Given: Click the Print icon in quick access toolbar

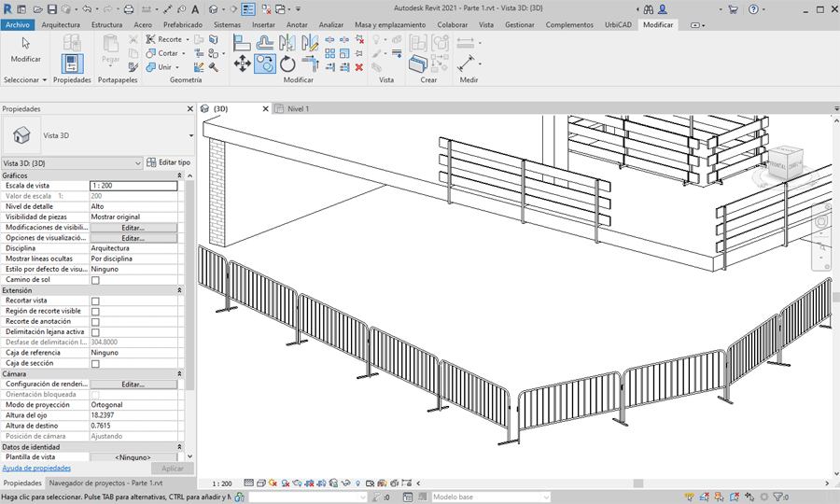Looking at the screenshot, I should tap(129, 8).
